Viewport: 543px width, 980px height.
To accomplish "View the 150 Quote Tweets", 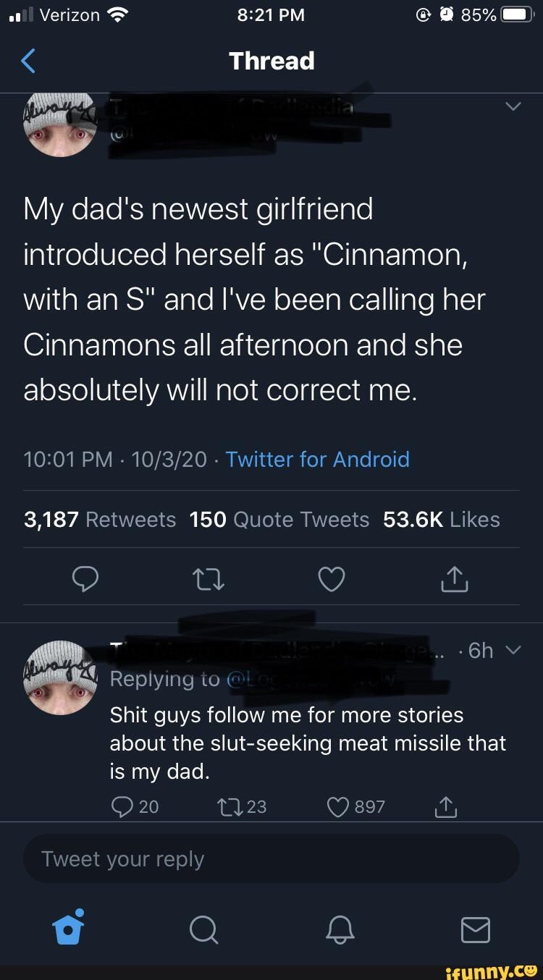I will (279, 520).
